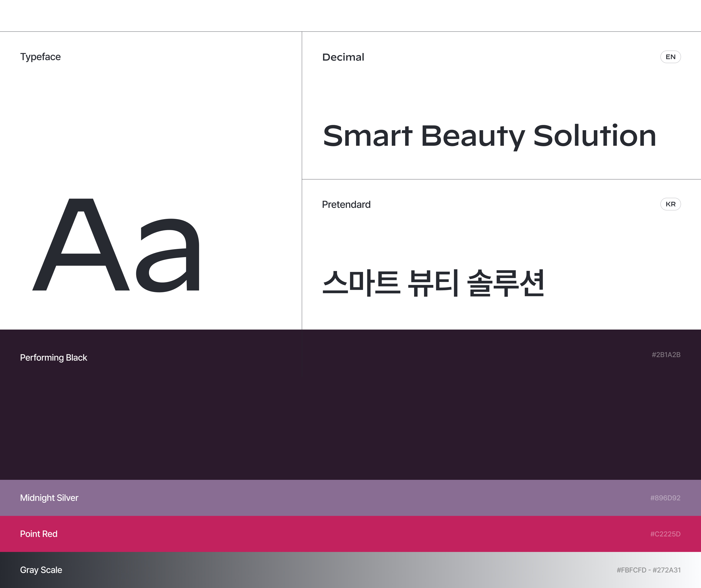Pick the Performing Black color swatch
This screenshot has width=701, height=588.
(x=350, y=421)
